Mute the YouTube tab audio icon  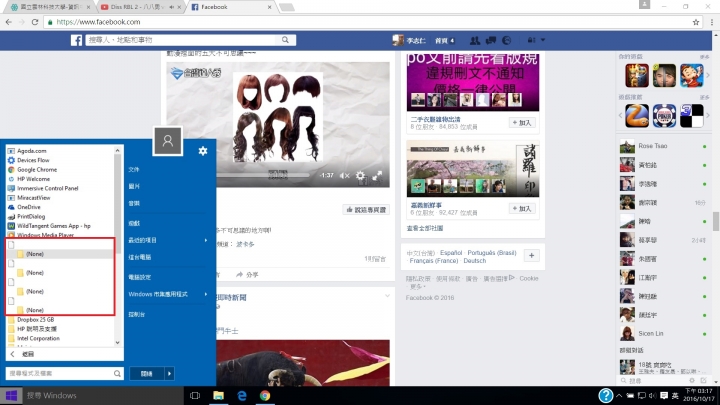(171, 7)
